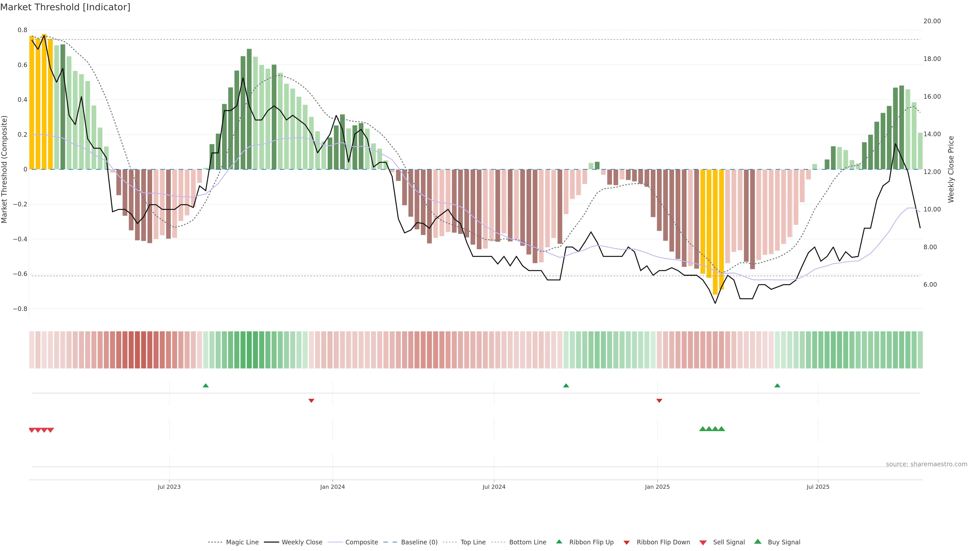Screen dimensions: 980x551
Task: Click the Ribbon Flip Down legend triangle
Action: [x=627, y=542]
